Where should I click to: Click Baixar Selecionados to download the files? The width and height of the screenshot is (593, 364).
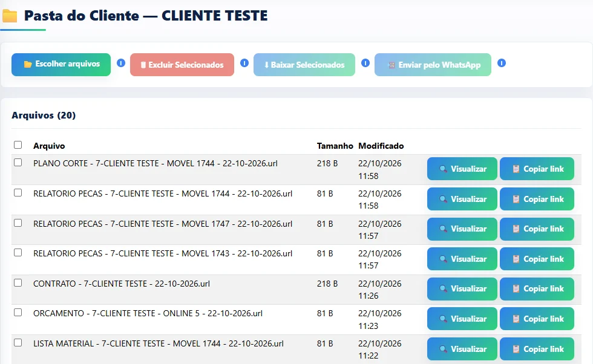304,65
